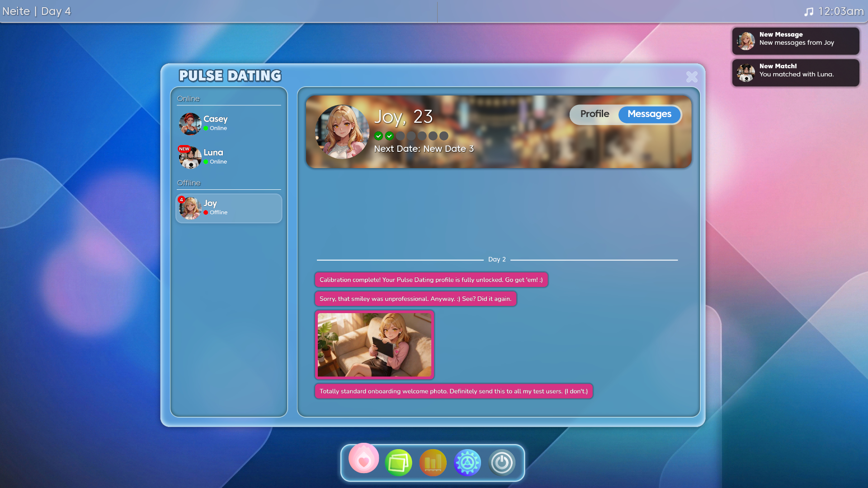Viewport: 868px width, 488px height.
Task: Open the Pulse Dating heart app icon
Action: [363, 459]
